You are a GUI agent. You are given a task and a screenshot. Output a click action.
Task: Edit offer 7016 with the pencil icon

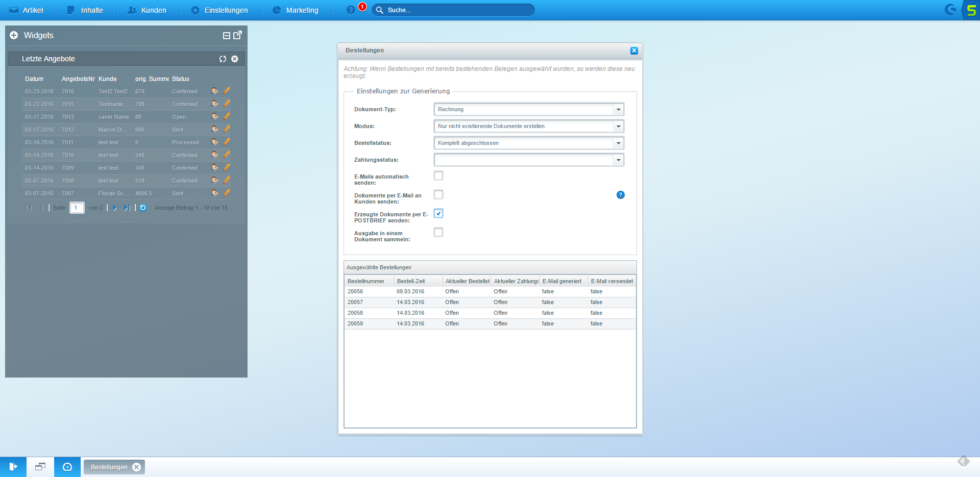(x=227, y=91)
